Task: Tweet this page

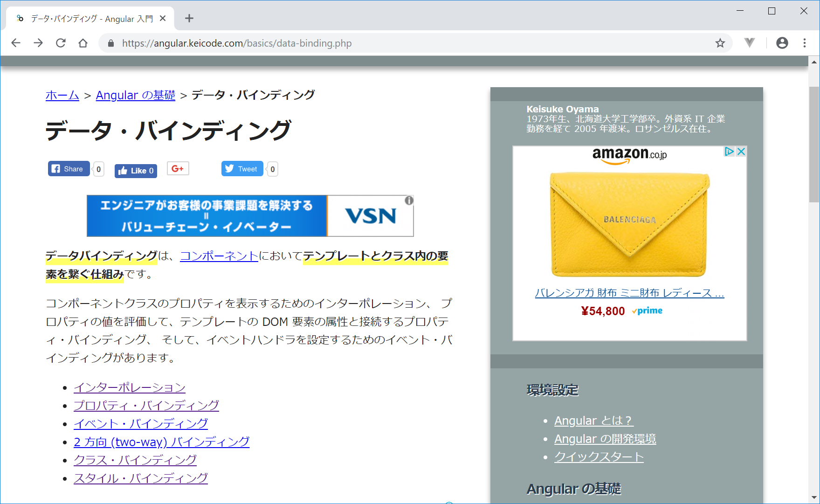Action: pyautogui.click(x=242, y=169)
